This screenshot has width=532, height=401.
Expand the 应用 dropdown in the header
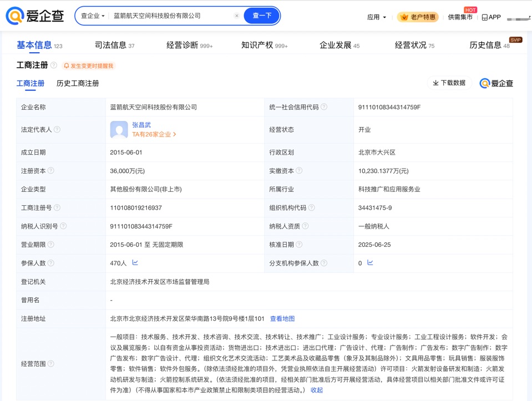tap(376, 17)
